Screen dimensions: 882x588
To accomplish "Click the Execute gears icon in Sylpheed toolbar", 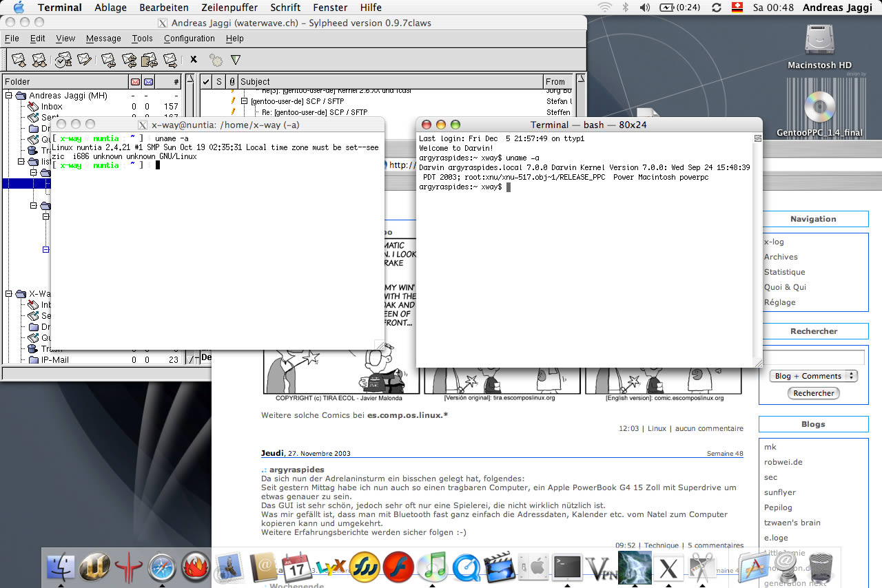I will (216, 60).
